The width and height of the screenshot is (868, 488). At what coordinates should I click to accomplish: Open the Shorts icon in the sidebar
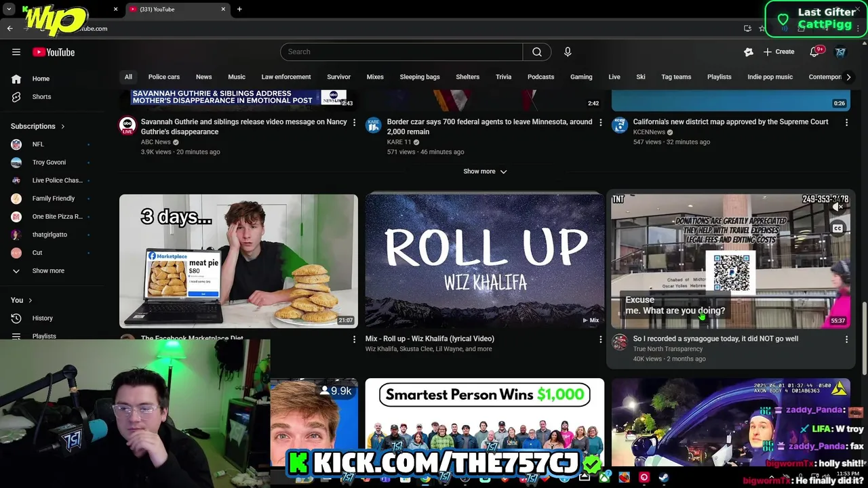click(16, 97)
